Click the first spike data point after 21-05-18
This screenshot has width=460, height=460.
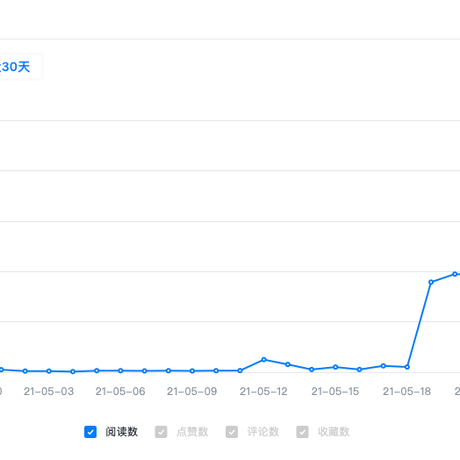431,282
